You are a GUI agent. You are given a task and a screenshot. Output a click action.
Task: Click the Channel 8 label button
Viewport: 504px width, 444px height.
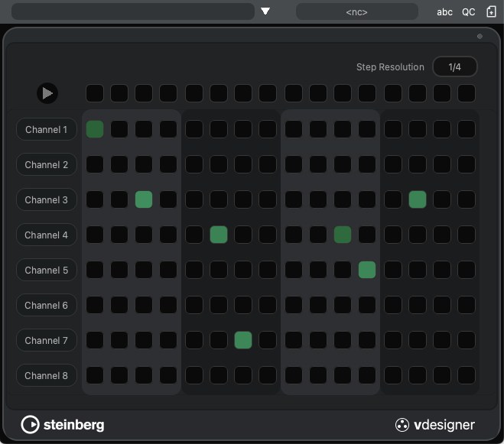pos(47,375)
